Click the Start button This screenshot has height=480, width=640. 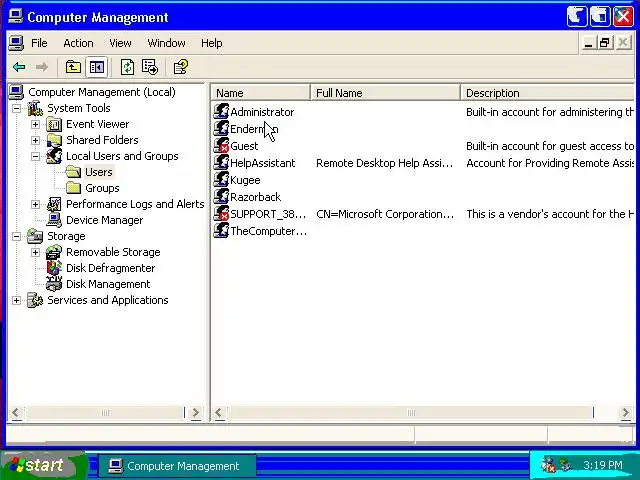pyautogui.click(x=43, y=465)
